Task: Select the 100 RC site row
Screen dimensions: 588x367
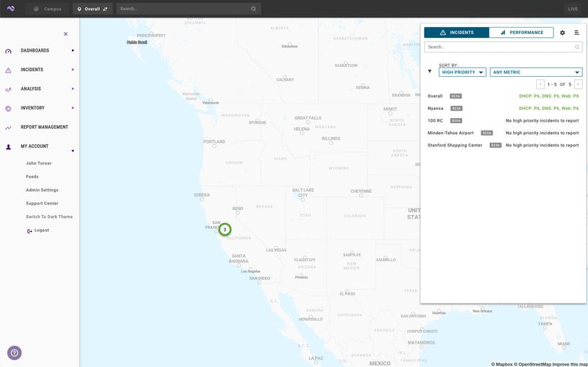Action: [503, 121]
